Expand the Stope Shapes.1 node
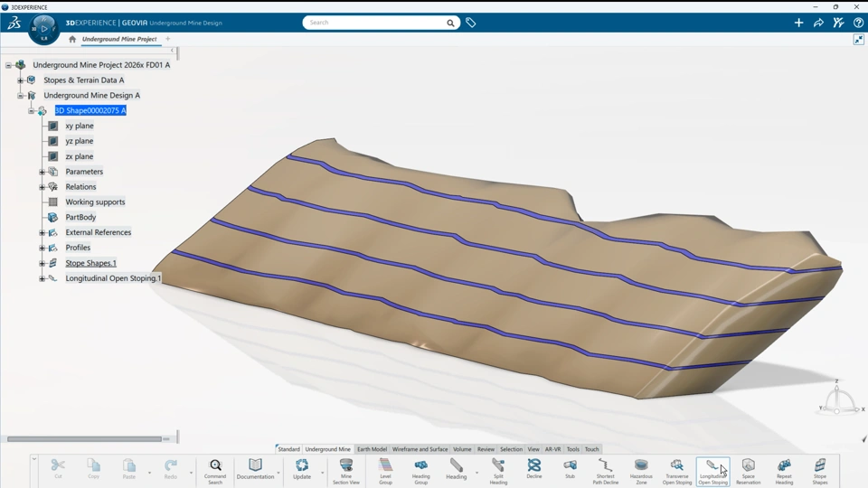 [42, 263]
